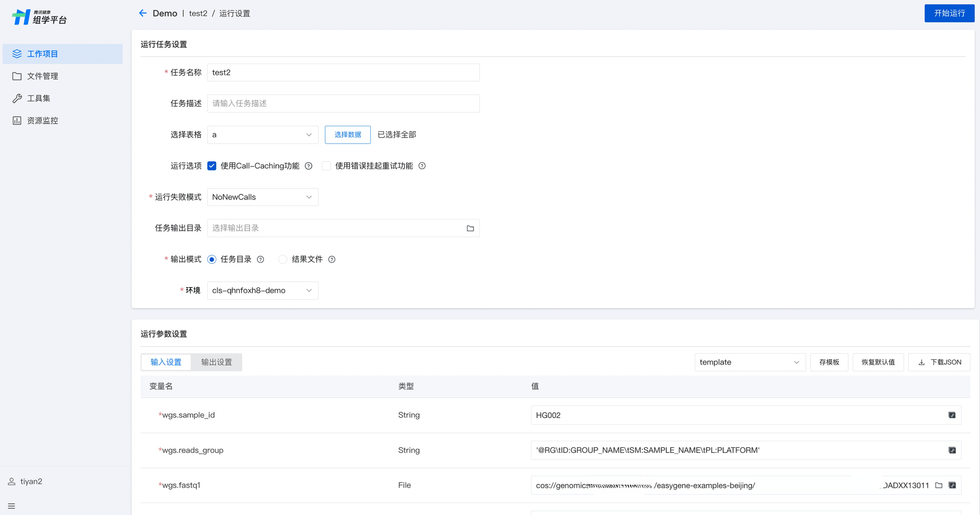Click the folder icon in the wgs.fastq1 value field
Image resolution: width=980 pixels, height=515 pixels.
click(939, 485)
